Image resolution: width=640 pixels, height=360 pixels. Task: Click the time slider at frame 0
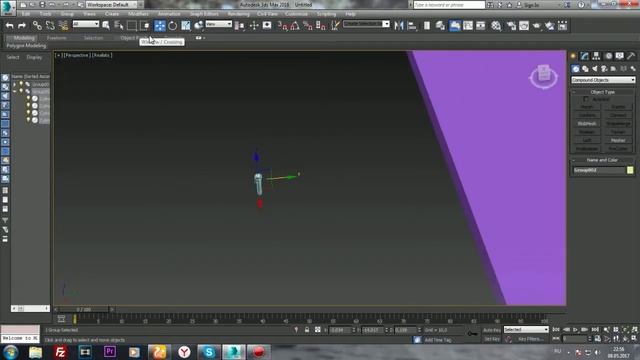[84, 310]
